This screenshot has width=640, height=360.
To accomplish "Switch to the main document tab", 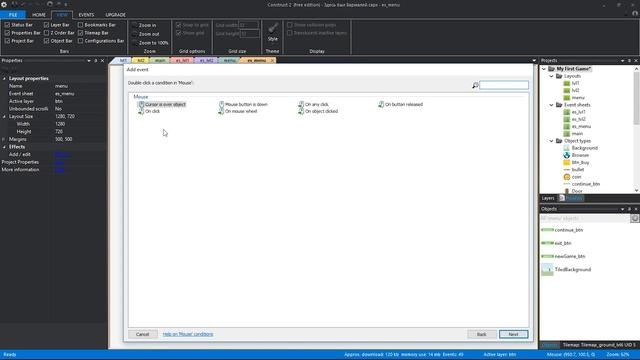I will (x=160, y=60).
